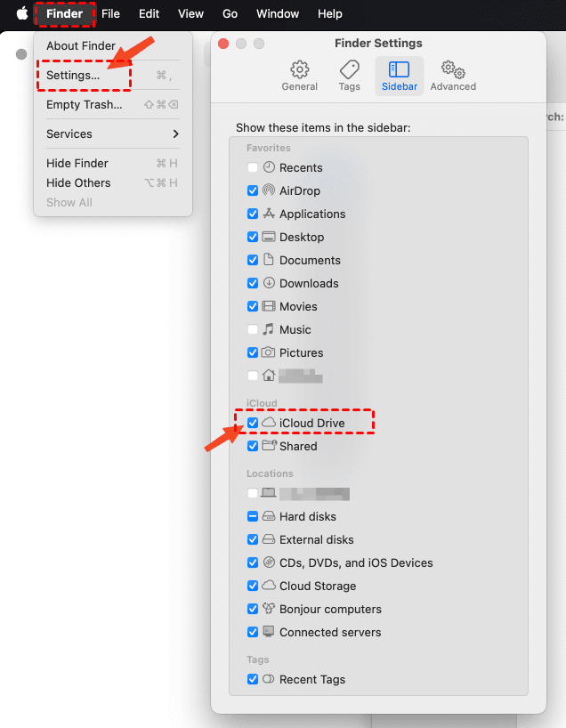Screen dimensions: 566x728
Task: Close the Finder Settings window
Action: point(223,44)
